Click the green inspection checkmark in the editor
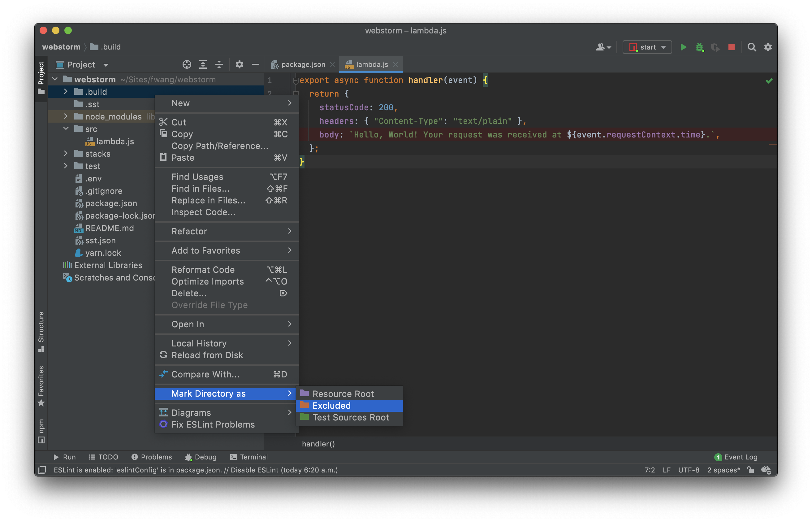The width and height of the screenshot is (812, 522). pos(769,81)
